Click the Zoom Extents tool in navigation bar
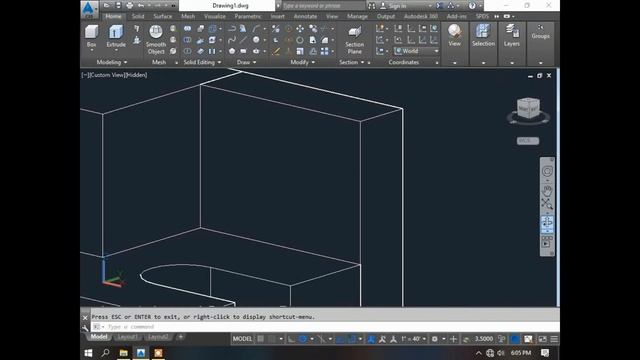This screenshot has height=360, width=640. (547, 203)
